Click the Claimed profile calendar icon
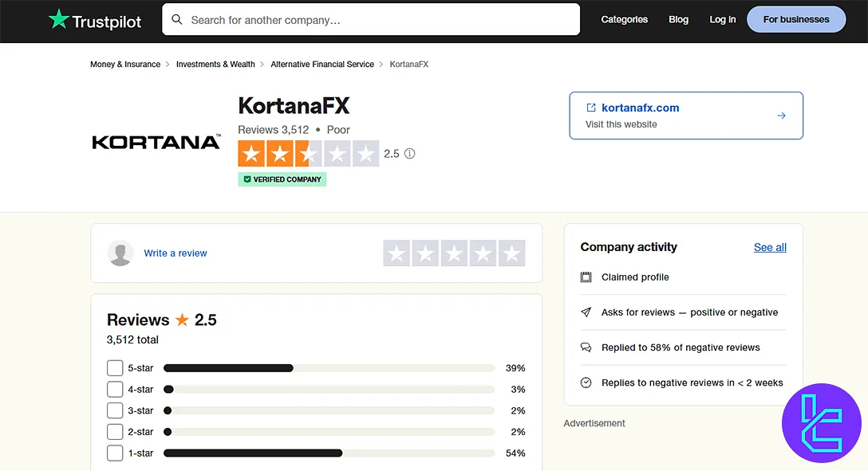The image size is (868, 471). [587, 277]
